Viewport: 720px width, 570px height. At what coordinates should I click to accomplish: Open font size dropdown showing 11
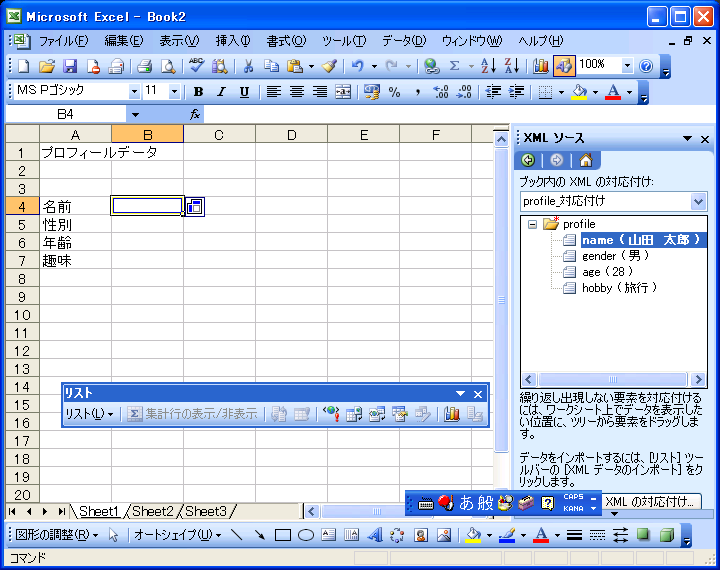click(x=174, y=92)
